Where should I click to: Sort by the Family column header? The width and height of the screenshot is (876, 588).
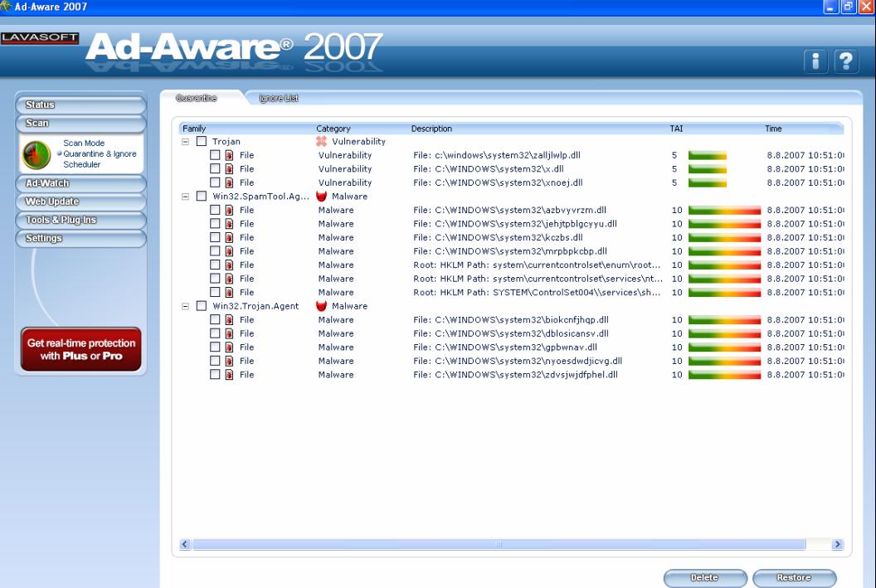coord(194,129)
